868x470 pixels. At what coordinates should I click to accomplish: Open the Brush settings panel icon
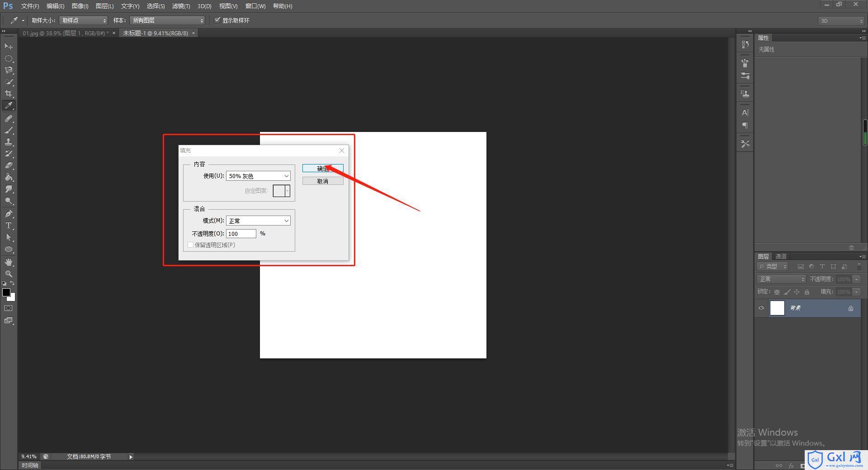(x=745, y=76)
